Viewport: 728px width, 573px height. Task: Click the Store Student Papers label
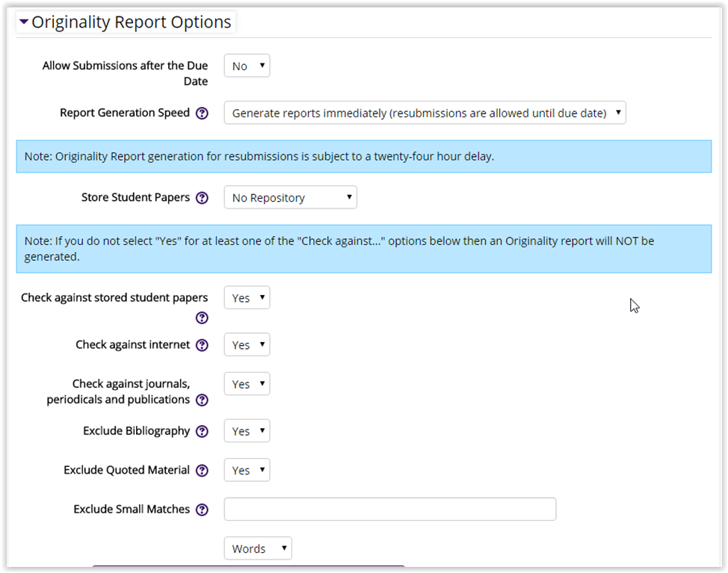tap(135, 198)
